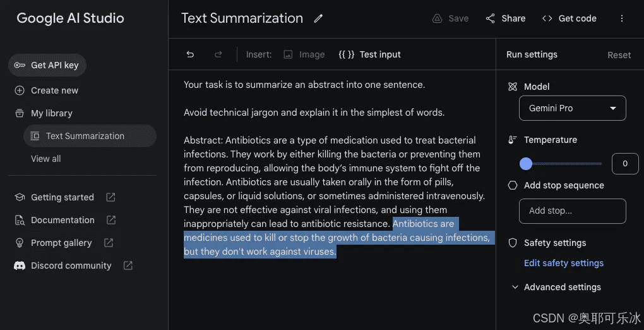The height and width of the screenshot is (330, 644).
Task: Click the Temperature slider handle
Action: 526,164
